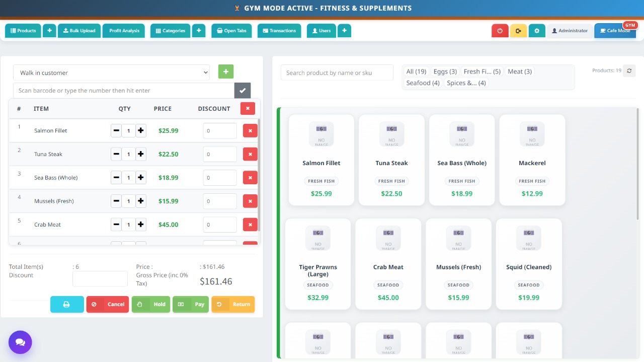This screenshot has height=362, width=644.
Task: Click the red power icon button
Action: (x=500, y=31)
